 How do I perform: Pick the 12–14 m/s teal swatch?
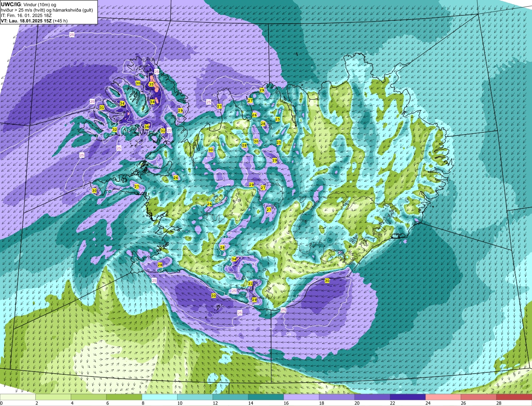pos(231,397)
